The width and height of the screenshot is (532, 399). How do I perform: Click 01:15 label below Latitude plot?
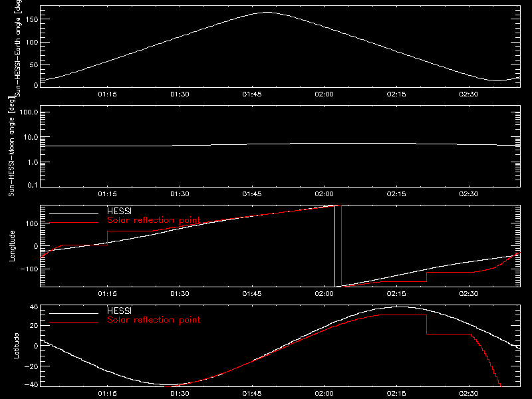107,394
